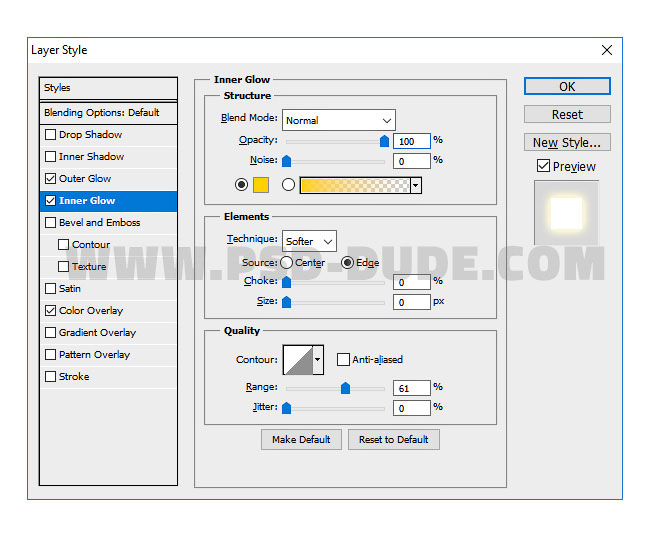Click the Make Default button
Image resolution: width=650 pixels, height=537 pixels.
point(301,439)
